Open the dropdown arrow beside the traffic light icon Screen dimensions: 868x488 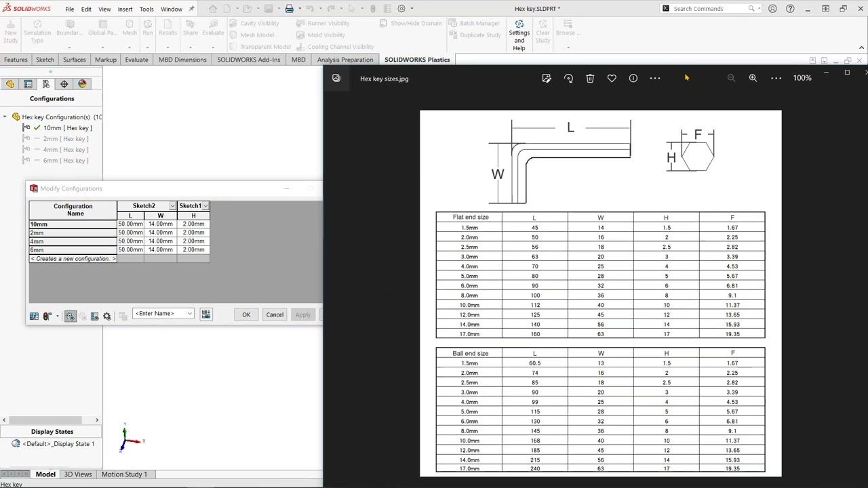point(57,317)
